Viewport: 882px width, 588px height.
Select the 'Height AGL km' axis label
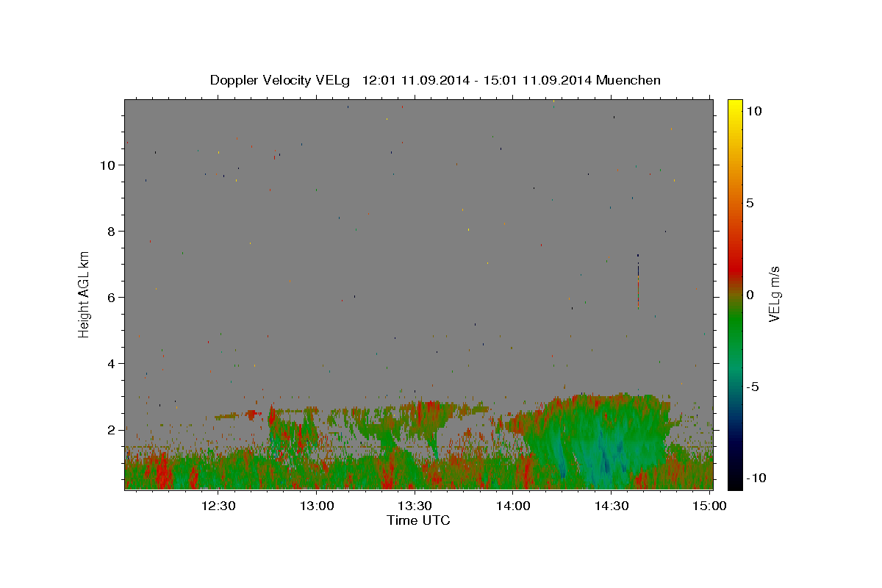click(85, 294)
